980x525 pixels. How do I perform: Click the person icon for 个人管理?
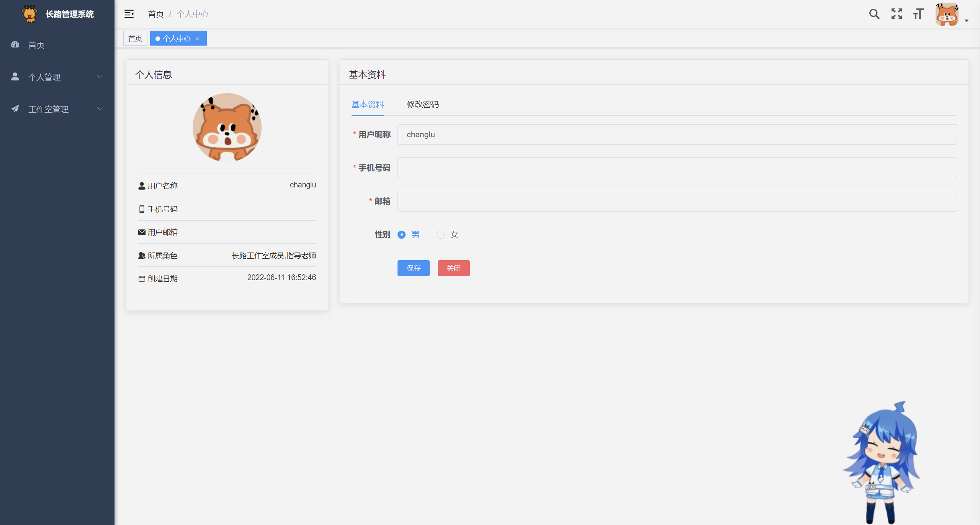15,77
